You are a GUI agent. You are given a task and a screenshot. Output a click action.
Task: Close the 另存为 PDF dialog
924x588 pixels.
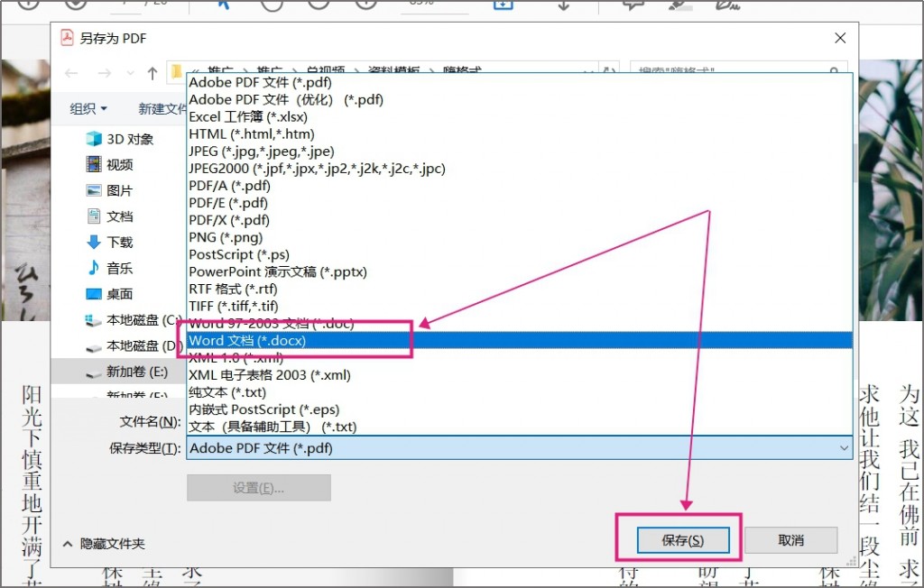(x=840, y=38)
